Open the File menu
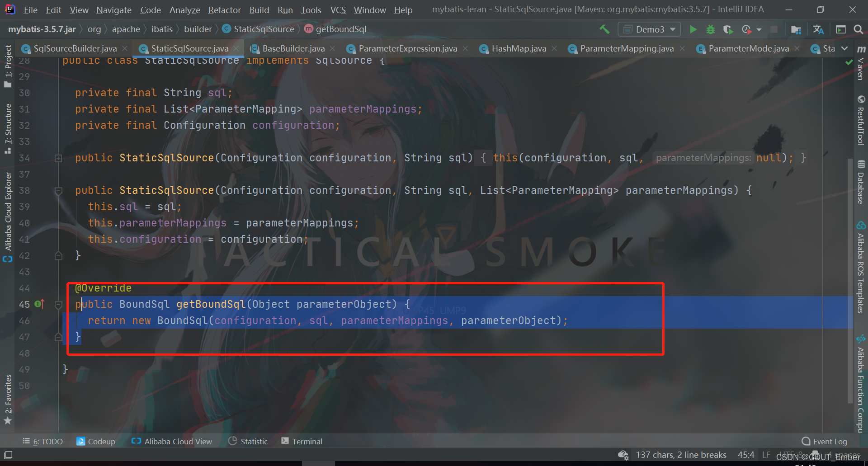The height and width of the screenshot is (466, 868). 31,10
